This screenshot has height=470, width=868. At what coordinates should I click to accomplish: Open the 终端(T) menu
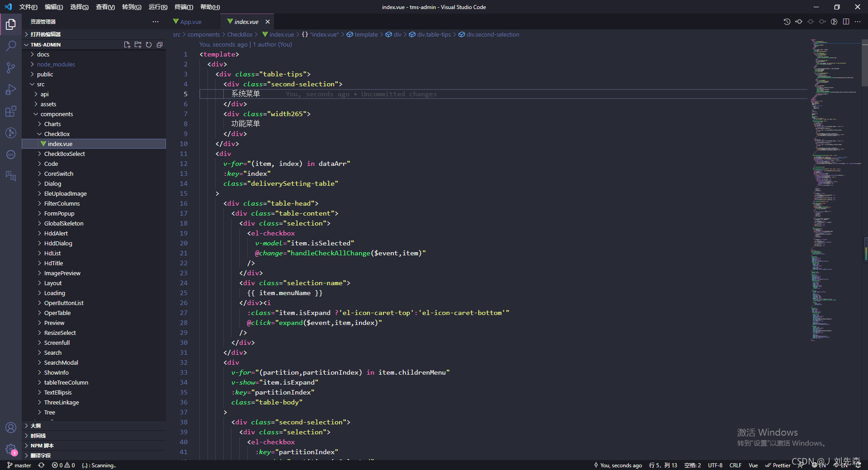tap(184, 7)
